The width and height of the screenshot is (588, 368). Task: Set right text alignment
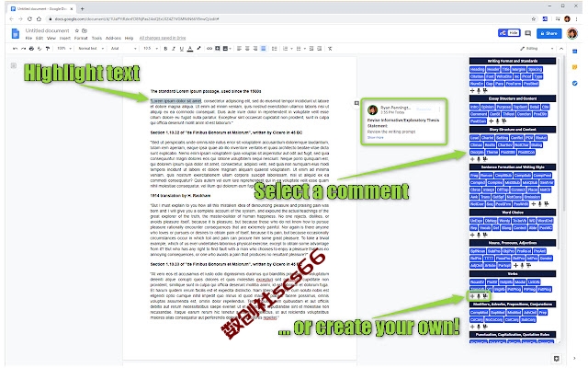click(255, 49)
